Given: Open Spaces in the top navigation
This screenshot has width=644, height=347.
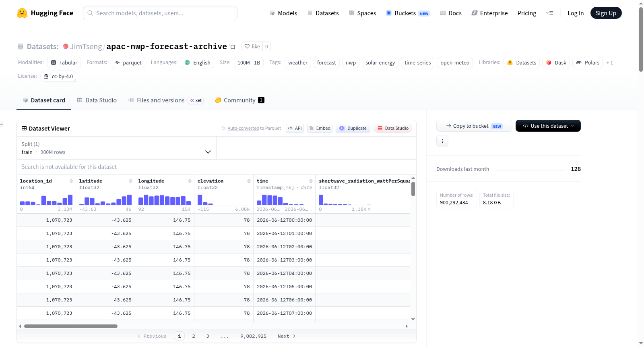Looking at the screenshot, I should click(x=363, y=13).
